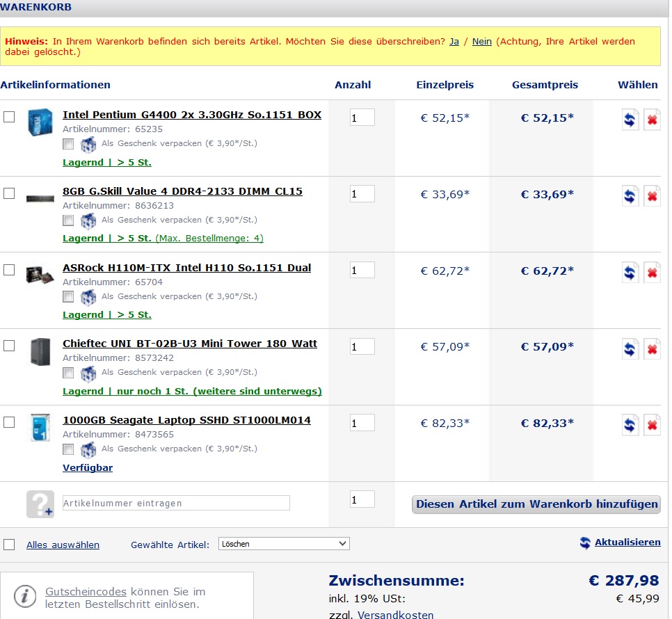Click the quantity field for Seagate Laptop SSHD
This screenshot has width=672, height=619.
[362, 423]
